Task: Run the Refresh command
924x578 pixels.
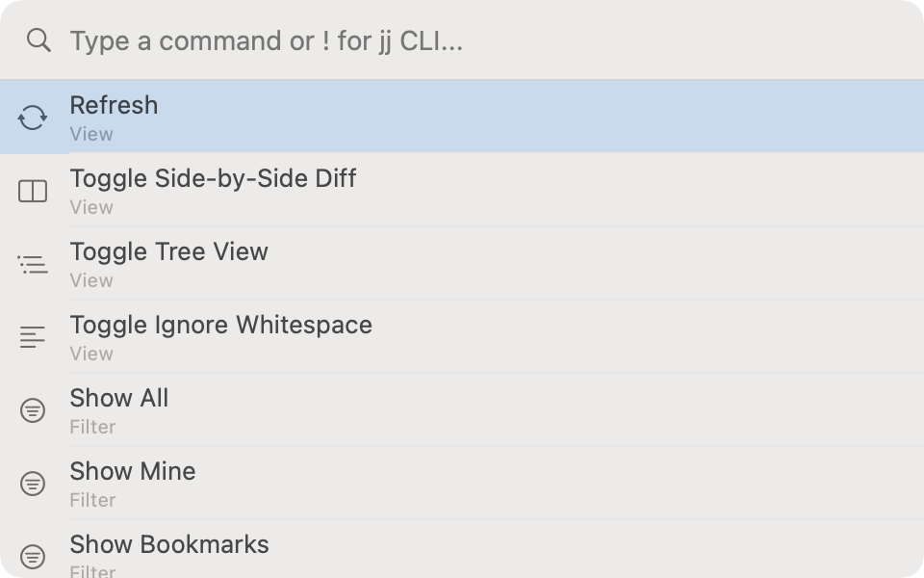Action: point(114,105)
